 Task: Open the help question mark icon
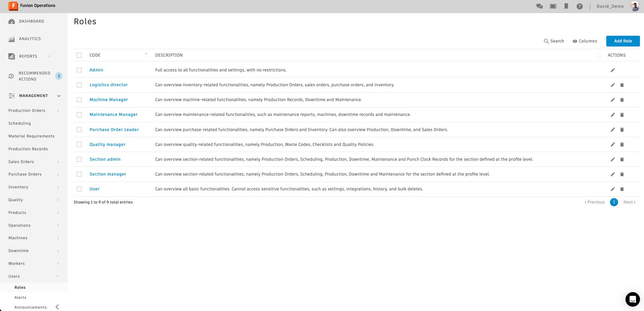pos(579,6)
